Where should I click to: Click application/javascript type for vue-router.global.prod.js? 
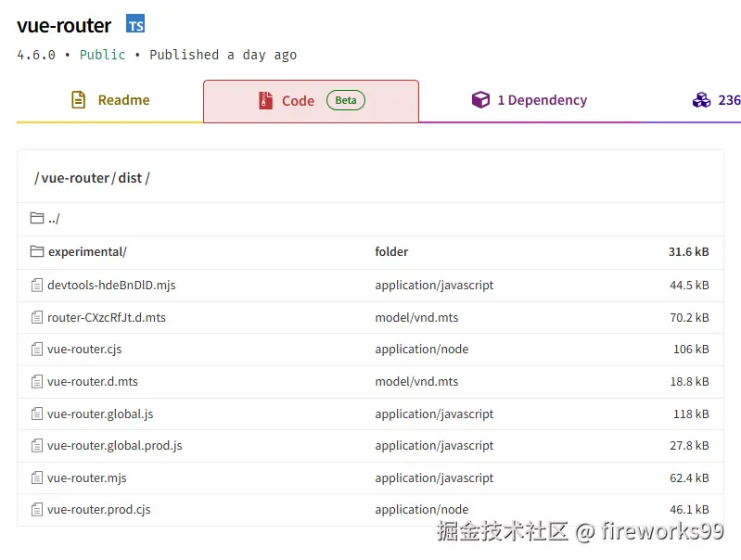434,446
